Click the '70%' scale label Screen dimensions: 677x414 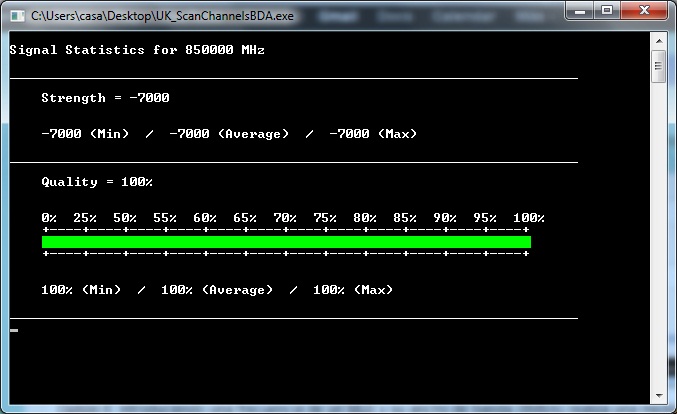[x=285, y=218]
